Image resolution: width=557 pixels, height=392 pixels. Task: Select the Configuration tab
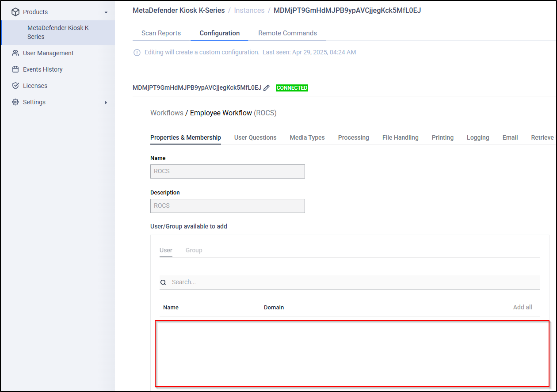click(x=220, y=33)
